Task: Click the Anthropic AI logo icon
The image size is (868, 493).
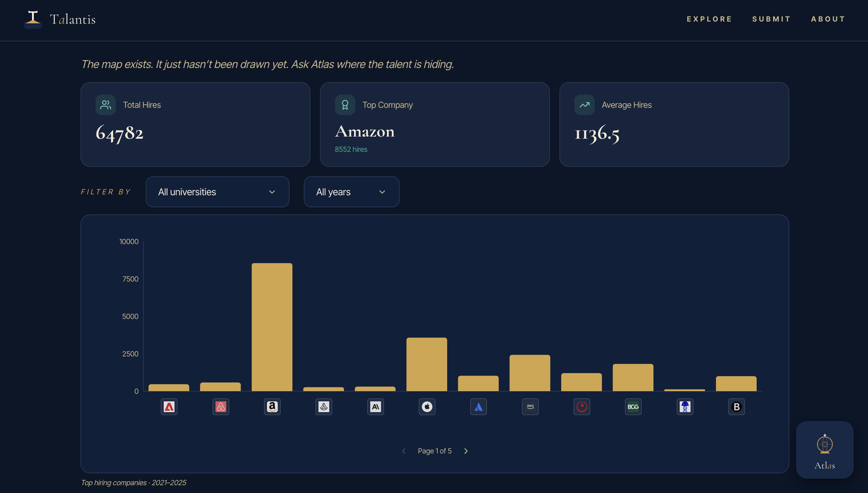Action: (x=375, y=407)
